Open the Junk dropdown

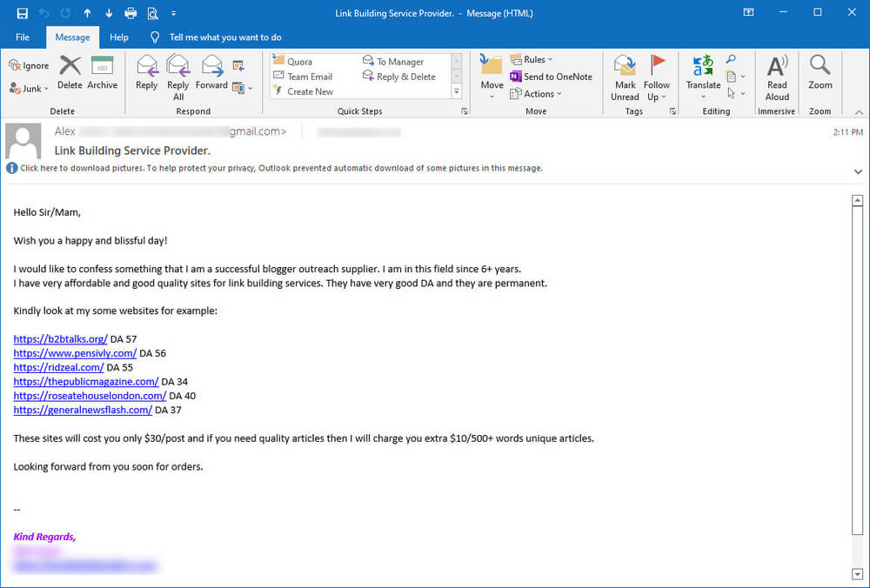[29, 88]
